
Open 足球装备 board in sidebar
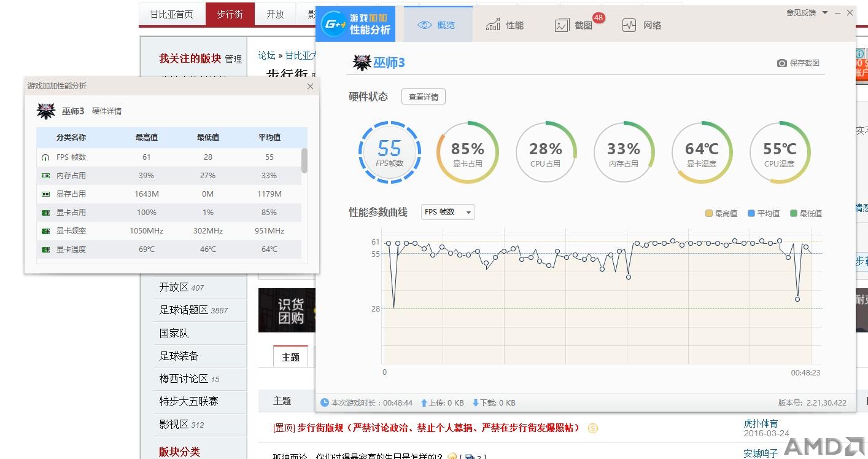(x=179, y=356)
